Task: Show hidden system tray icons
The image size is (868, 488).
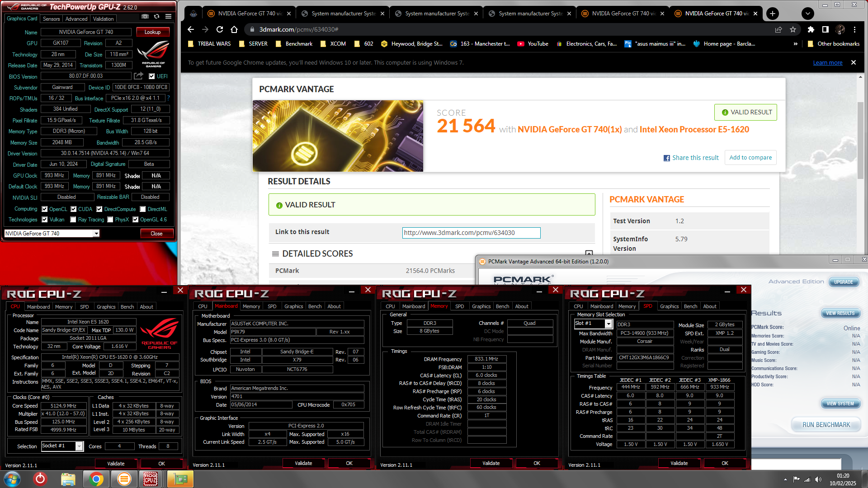Action: tap(785, 479)
